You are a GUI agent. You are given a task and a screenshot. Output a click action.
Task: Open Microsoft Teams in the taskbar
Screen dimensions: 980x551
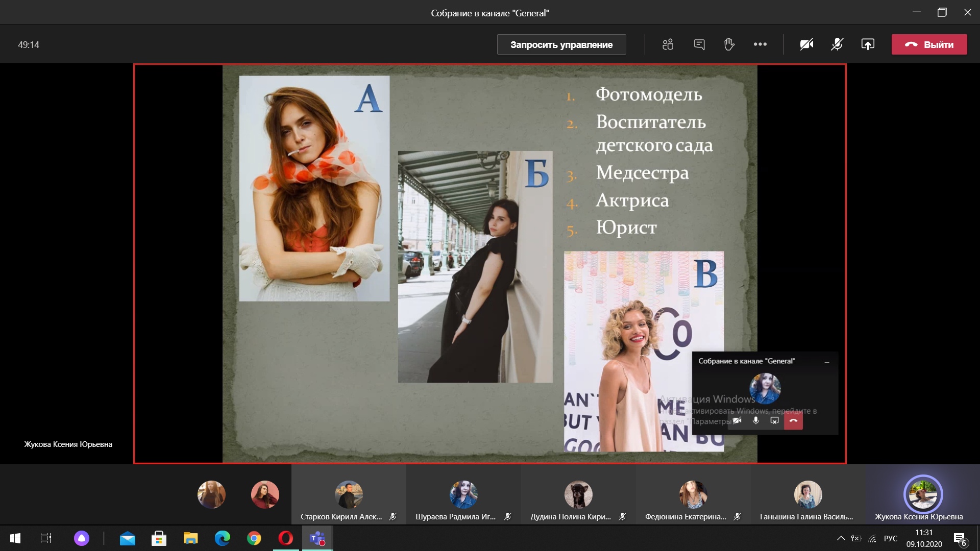(317, 538)
